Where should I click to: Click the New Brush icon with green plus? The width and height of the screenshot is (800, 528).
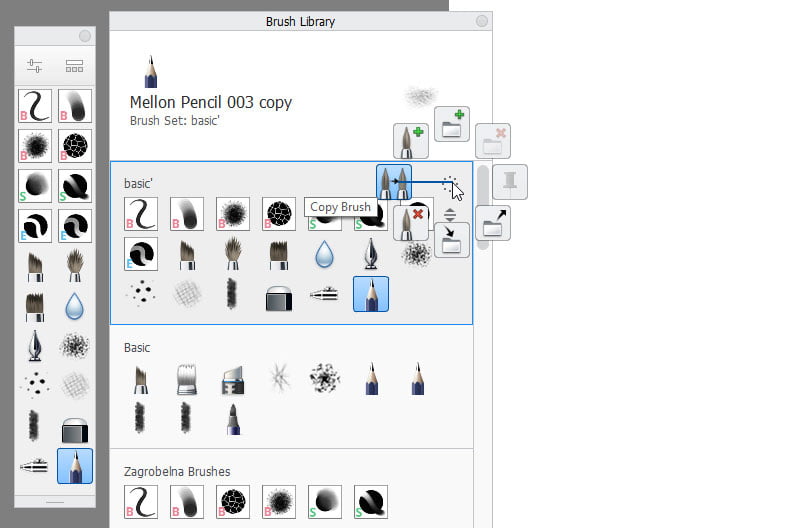[x=411, y=140]
